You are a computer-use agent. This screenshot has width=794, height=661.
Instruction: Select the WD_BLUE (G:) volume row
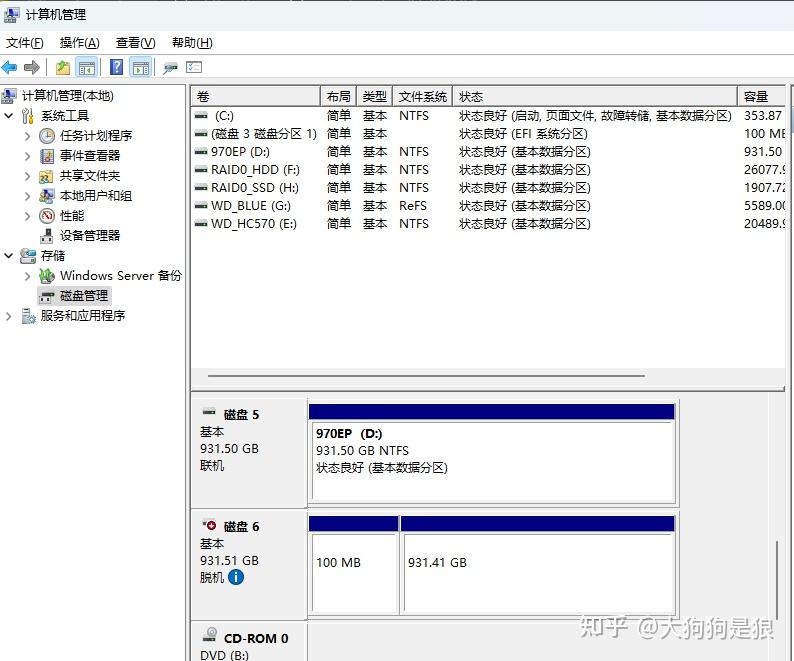click(x=489, y=206)
